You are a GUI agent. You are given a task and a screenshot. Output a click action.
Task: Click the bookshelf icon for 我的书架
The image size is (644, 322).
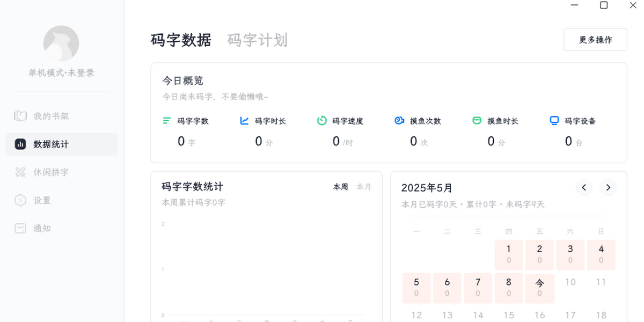pyautogui.click(x=20, y=116)
